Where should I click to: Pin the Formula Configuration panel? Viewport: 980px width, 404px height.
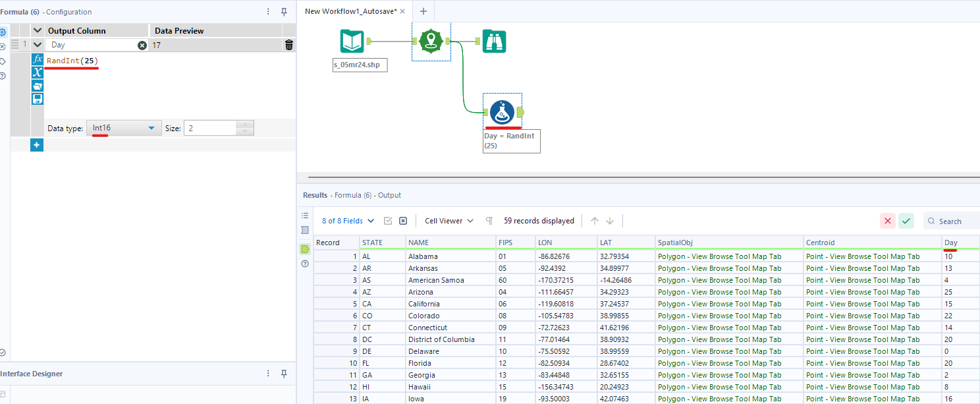tap(284, 12)
